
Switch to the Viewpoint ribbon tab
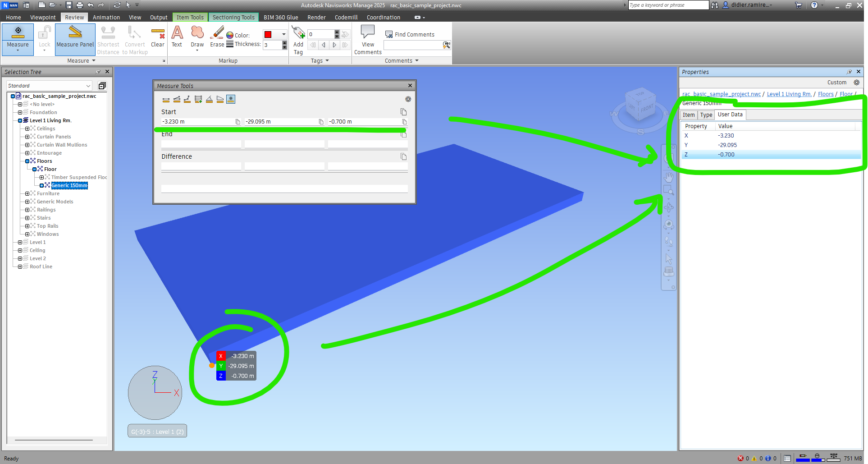[x=43, y=18]
